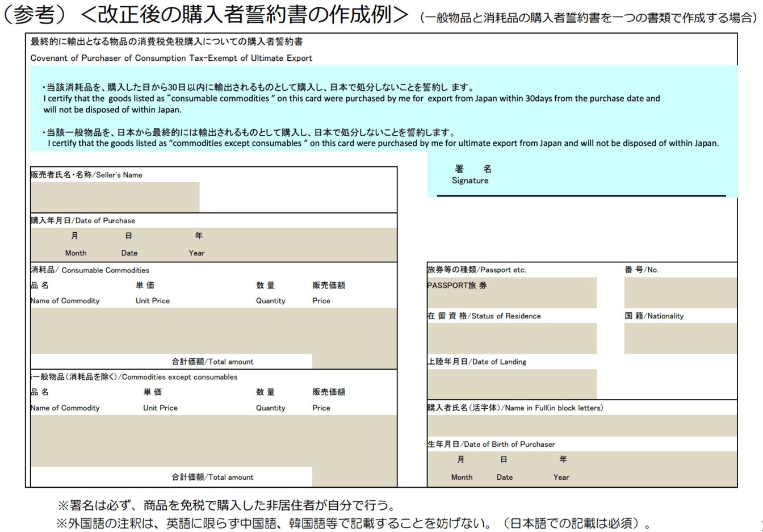763x532 pixels.
Task: Click the 'Covenant of Purchaser of Consumption Tax-Exempt' heading
Action: point(171,58)
